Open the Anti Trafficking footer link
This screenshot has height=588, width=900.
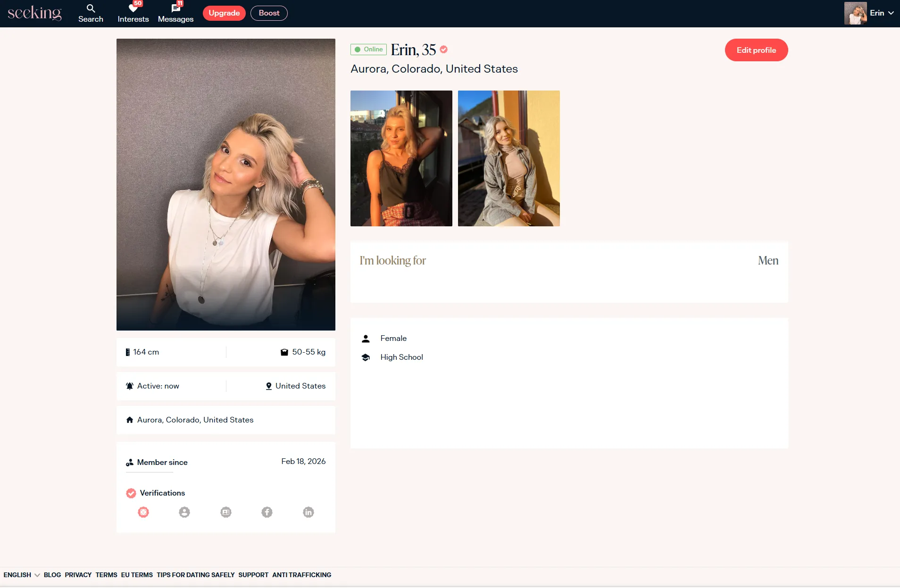[301, 575]
